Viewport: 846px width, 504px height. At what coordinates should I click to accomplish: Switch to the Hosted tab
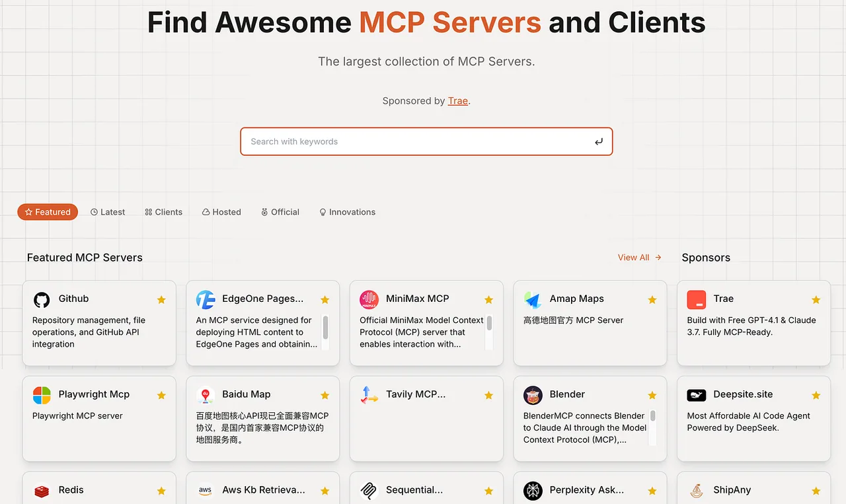coord(221,212)
